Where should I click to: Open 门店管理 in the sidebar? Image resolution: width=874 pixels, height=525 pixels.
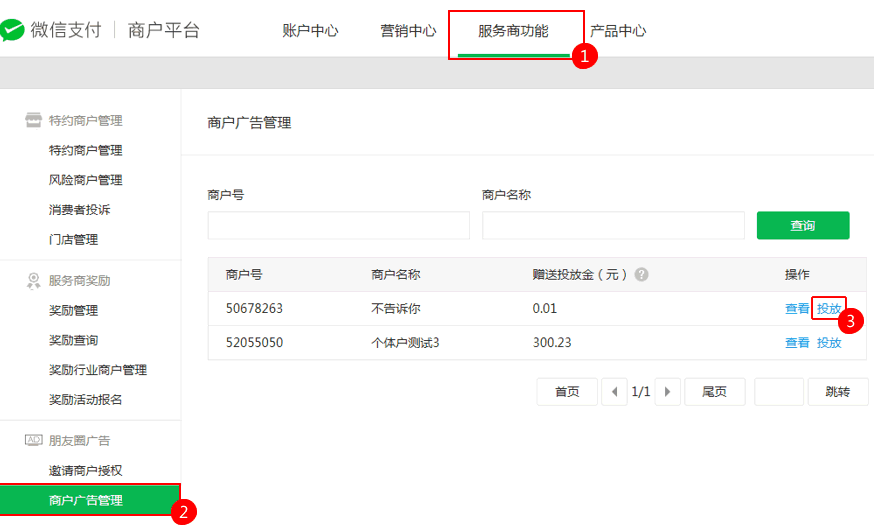(73, 240)
